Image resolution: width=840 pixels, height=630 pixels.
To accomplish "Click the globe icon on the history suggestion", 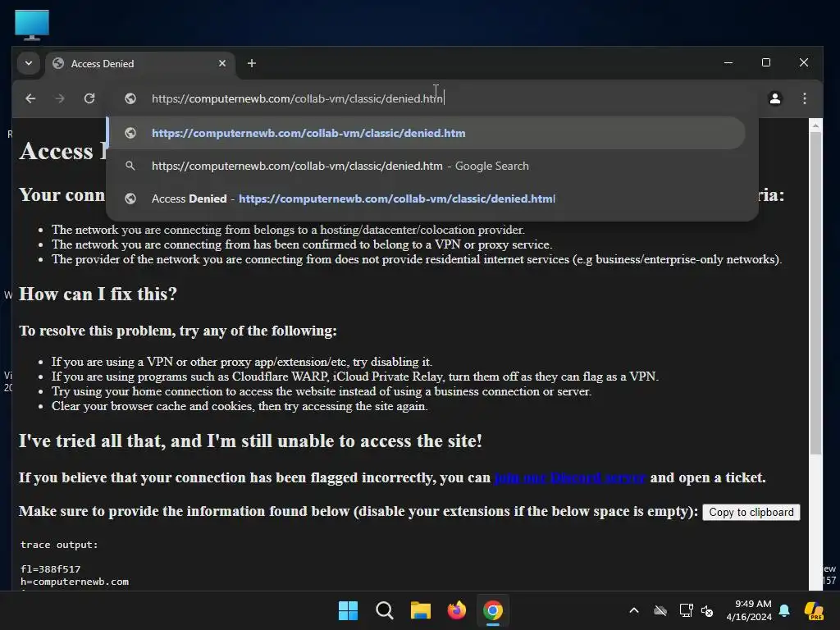I will click(x=130, y=199).
